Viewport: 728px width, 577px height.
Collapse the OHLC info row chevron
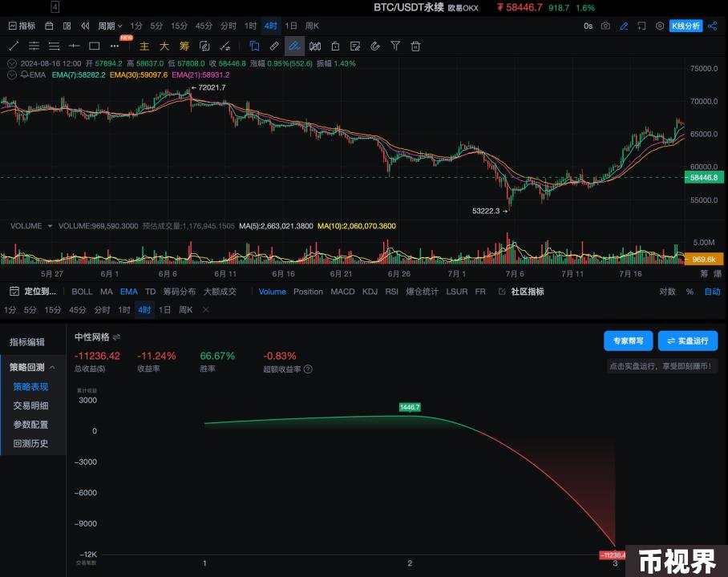11,63
